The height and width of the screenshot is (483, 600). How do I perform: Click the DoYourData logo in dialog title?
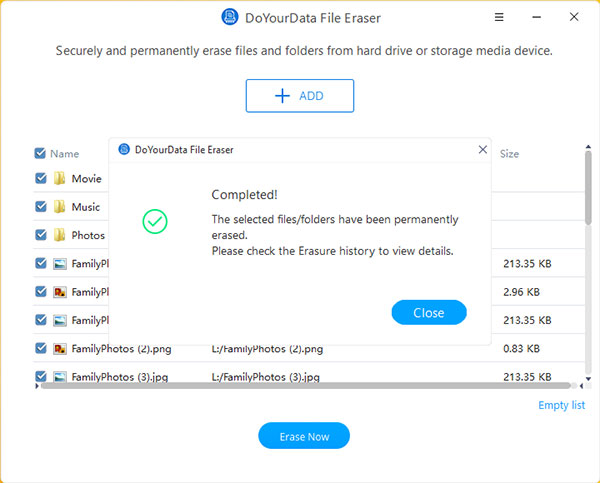(x=124, y=149)
